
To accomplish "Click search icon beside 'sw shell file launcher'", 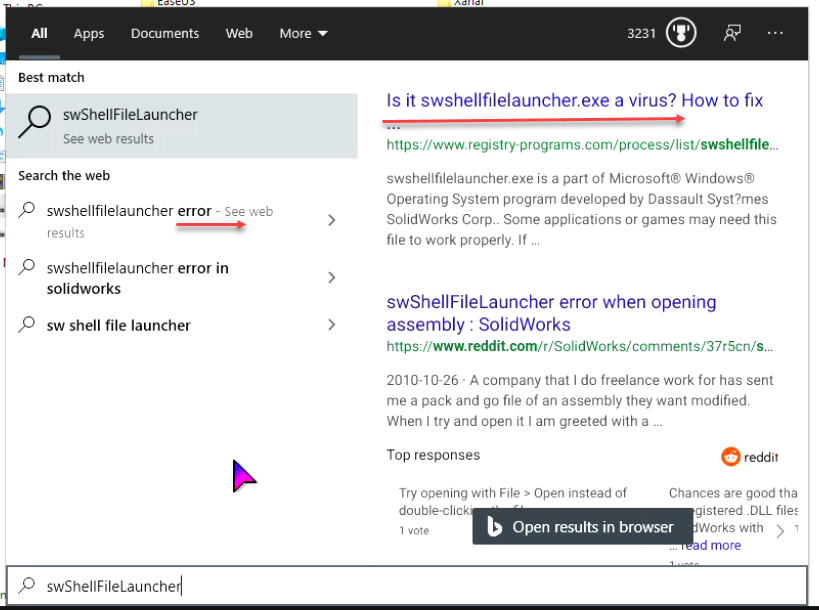I will tap(27, 325).
